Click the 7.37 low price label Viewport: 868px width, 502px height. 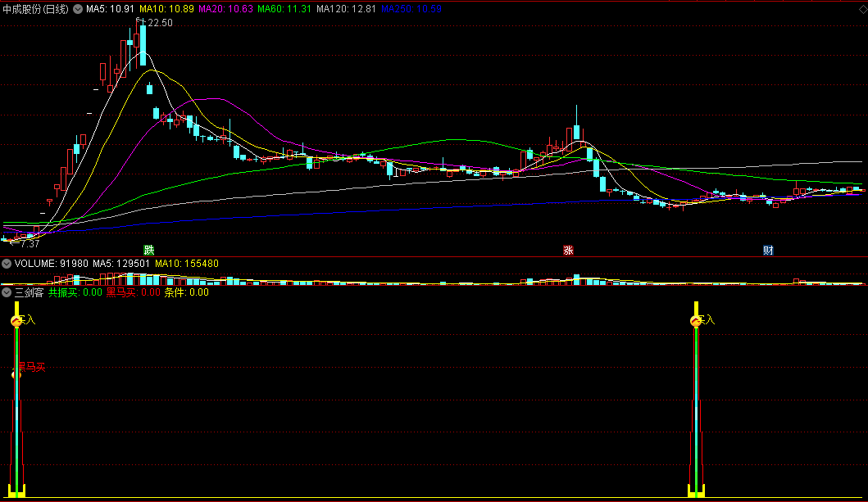coord(30,244)
